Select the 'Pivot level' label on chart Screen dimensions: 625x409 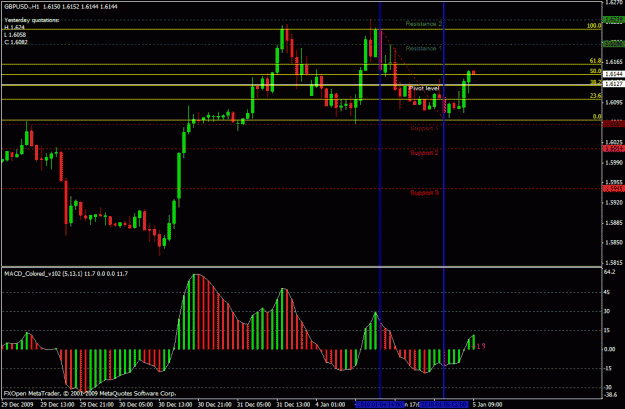[x=424, y=88]
